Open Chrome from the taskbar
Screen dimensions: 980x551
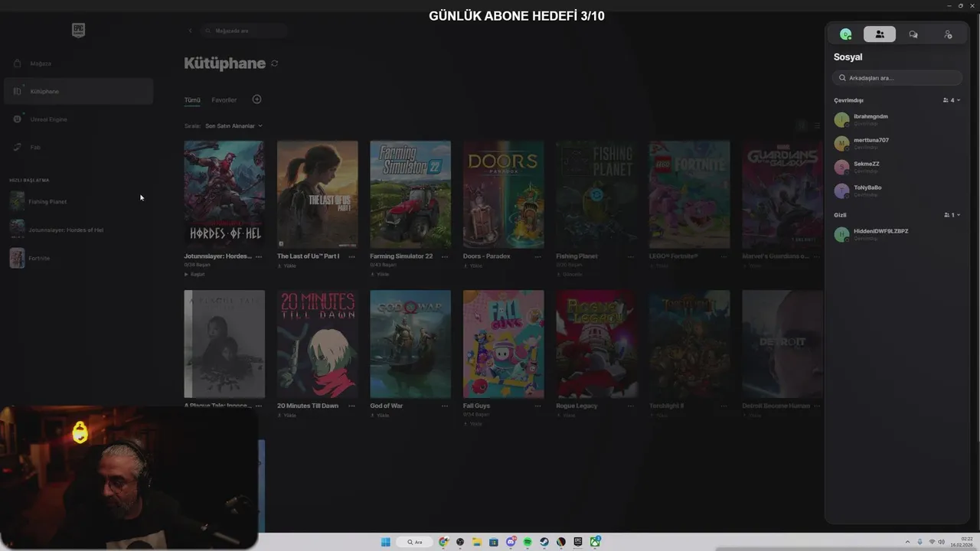click(x=443, y=542)
